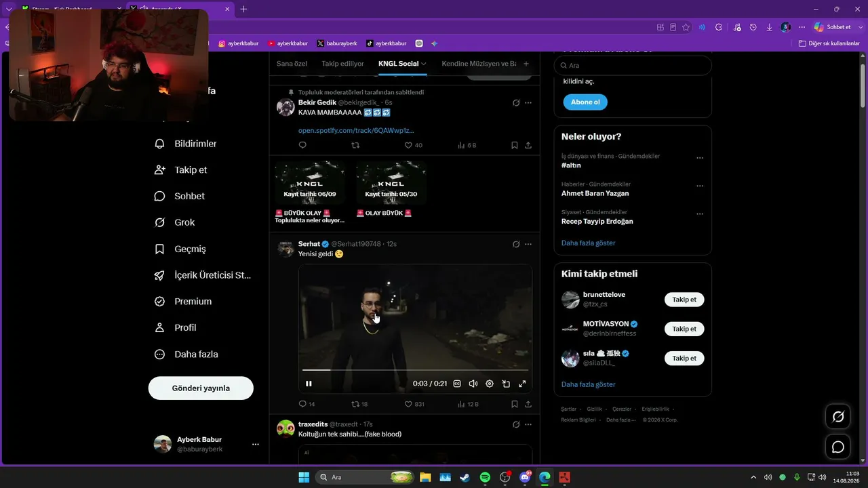Toggle video fullscreen mode

[x=522, y=384]
